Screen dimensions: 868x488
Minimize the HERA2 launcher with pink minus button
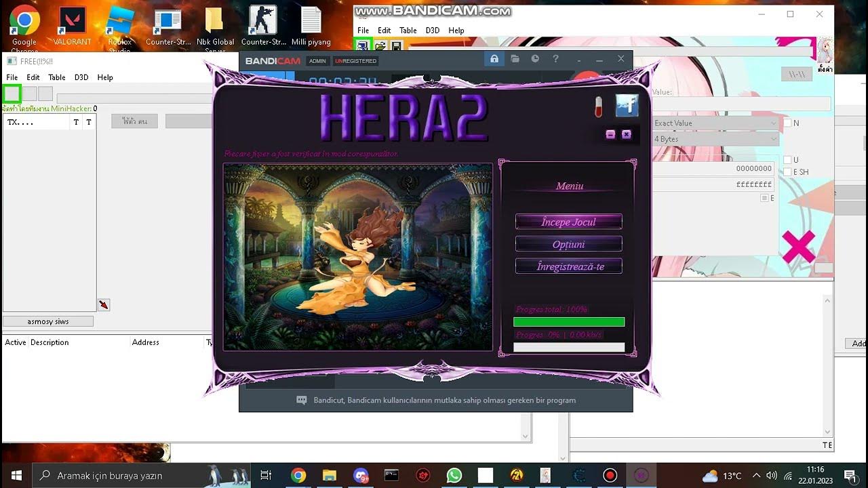[x=610, y=134]
